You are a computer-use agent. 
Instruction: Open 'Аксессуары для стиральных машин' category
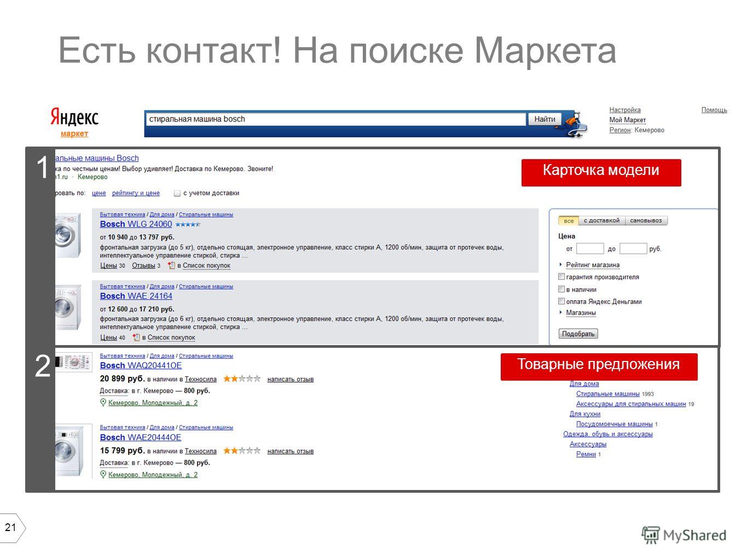[x=631, y=404]
